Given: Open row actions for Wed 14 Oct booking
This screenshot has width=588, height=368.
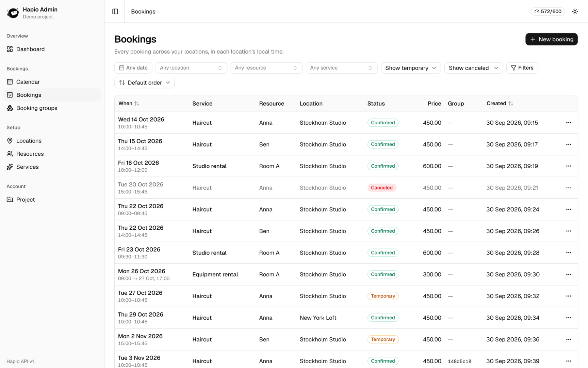Looking at the screenshot, I should pos(569,123).
